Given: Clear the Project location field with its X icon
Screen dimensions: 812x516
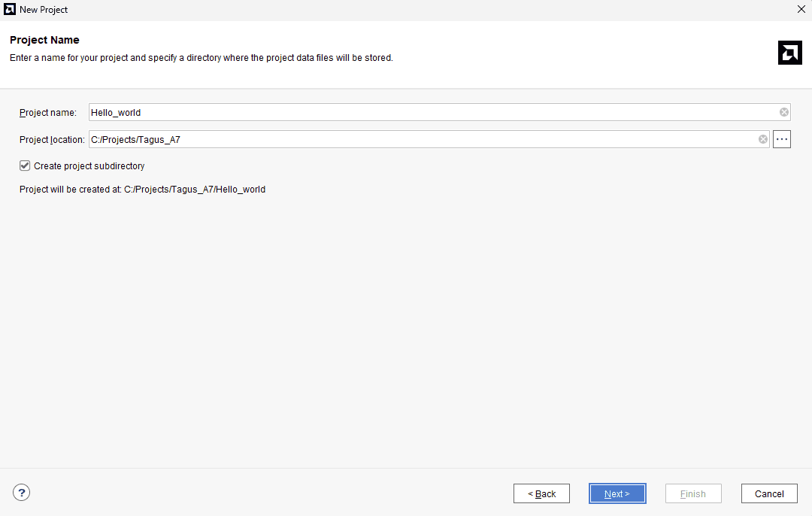Looking at the screenshot, I should click(763, 139).
